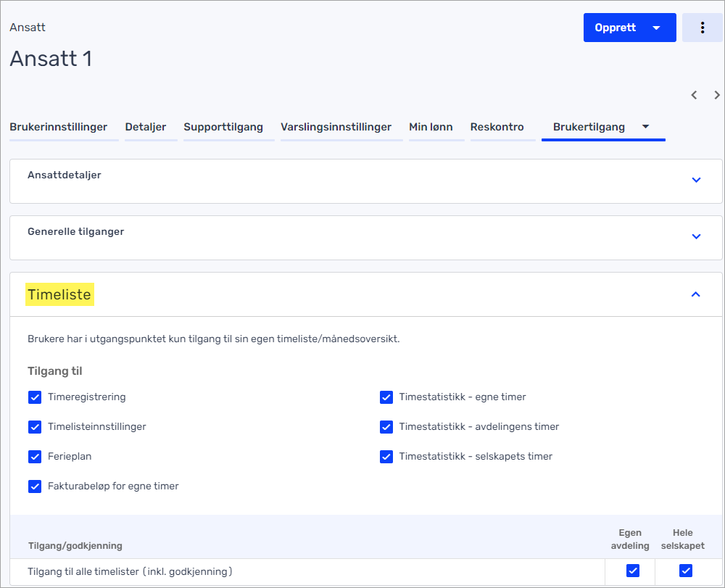Image resolution: width=725 pixels, height=588 pixels.
Task: Uncheck Timestatistikk - avdelingens timer
Action: tap(386, 427)
